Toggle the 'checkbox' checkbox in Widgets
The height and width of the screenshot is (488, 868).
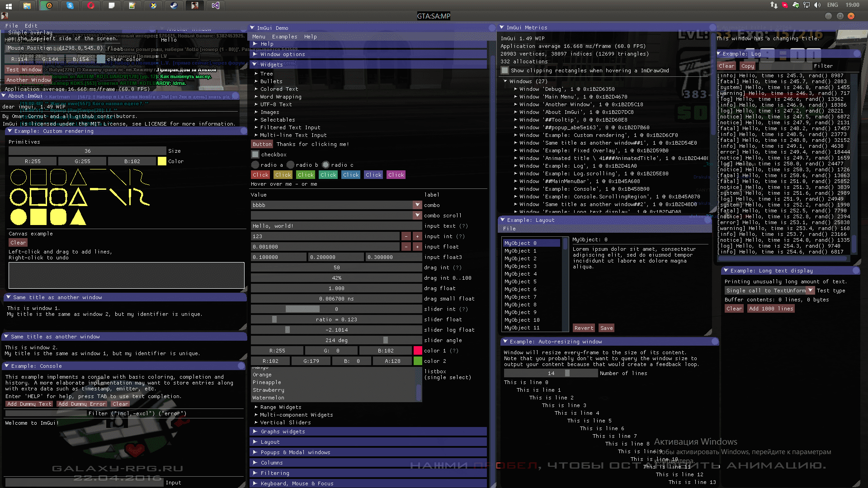(255, 155)
